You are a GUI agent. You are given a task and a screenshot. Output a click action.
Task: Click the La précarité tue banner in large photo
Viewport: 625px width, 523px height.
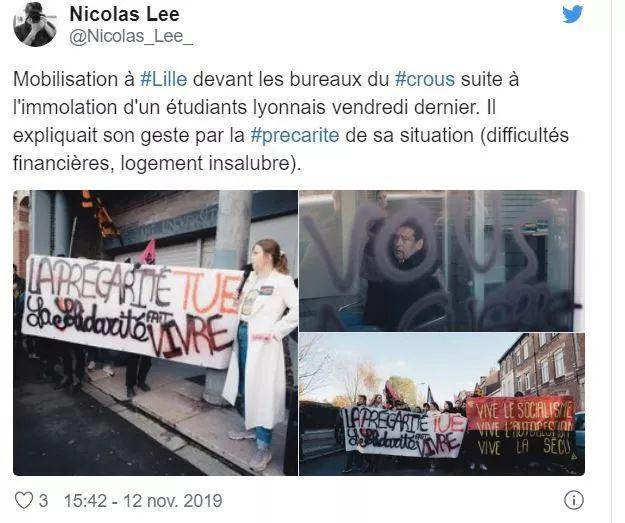132,309
